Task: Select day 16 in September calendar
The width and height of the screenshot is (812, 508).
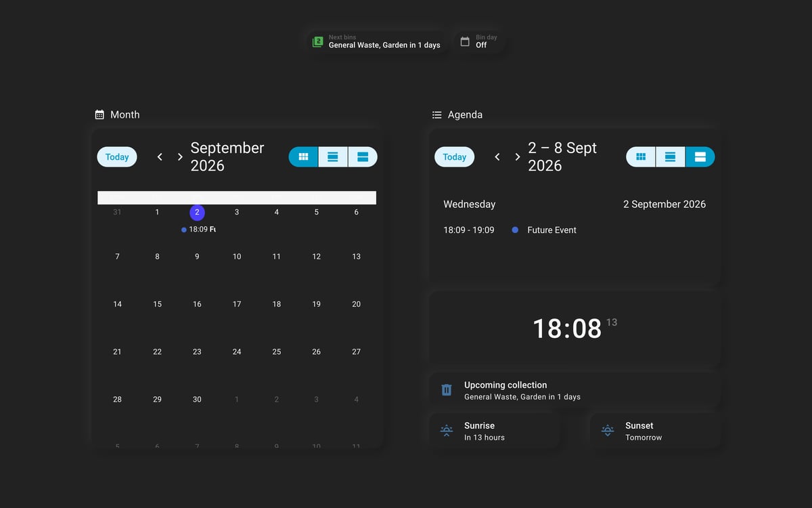Action: click(x=197, y=304)
